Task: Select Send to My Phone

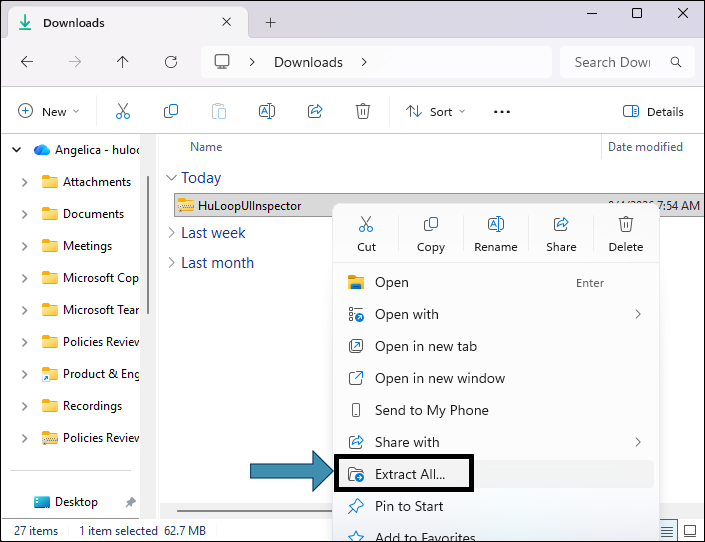Action: click(x=496, y=410)
